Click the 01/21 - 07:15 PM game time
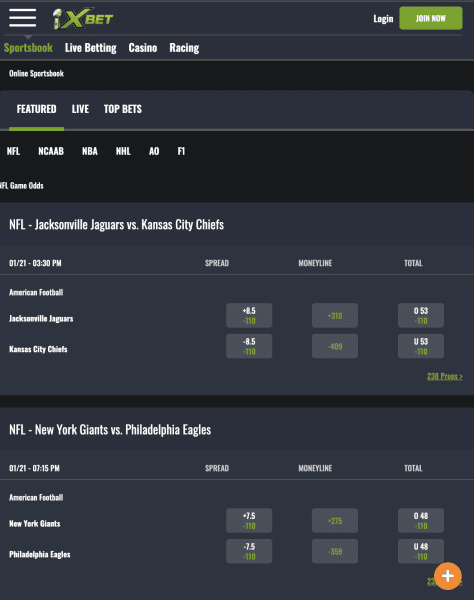Image resolution: width=474 pixels, height=600 pixels. (x=34, y=468)
